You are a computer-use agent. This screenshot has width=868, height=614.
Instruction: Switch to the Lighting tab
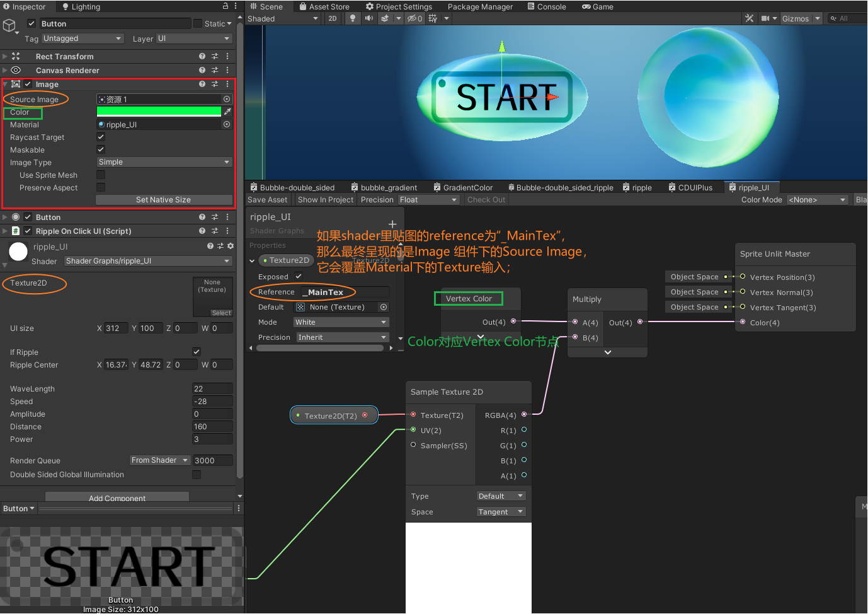click(x=82, y=7)
